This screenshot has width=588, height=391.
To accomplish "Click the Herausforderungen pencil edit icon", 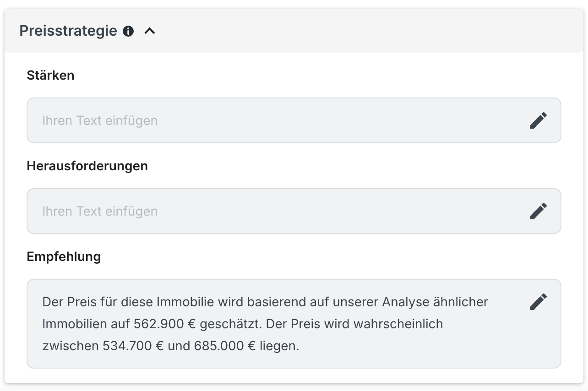I will (x=539, y=211).
